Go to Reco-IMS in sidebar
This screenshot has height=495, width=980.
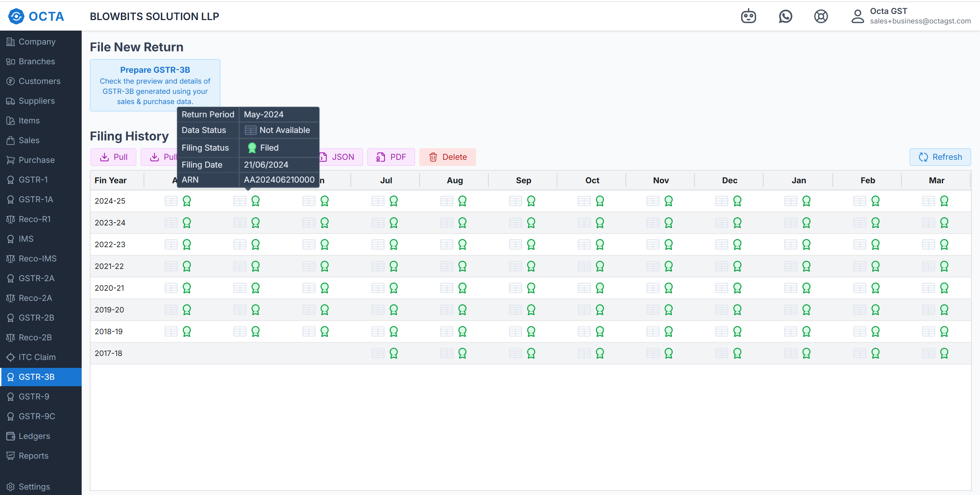(37, 258)
